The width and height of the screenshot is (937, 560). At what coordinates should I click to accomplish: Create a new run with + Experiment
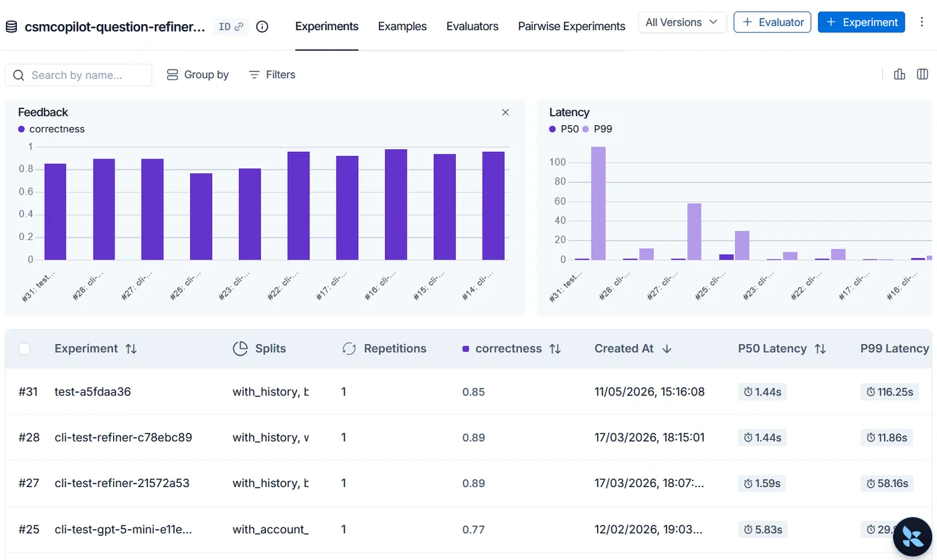point(861,22)
